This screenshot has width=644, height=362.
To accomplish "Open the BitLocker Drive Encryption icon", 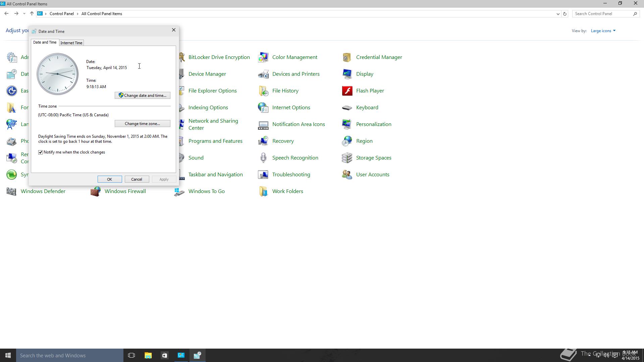I will coord(182,57).
